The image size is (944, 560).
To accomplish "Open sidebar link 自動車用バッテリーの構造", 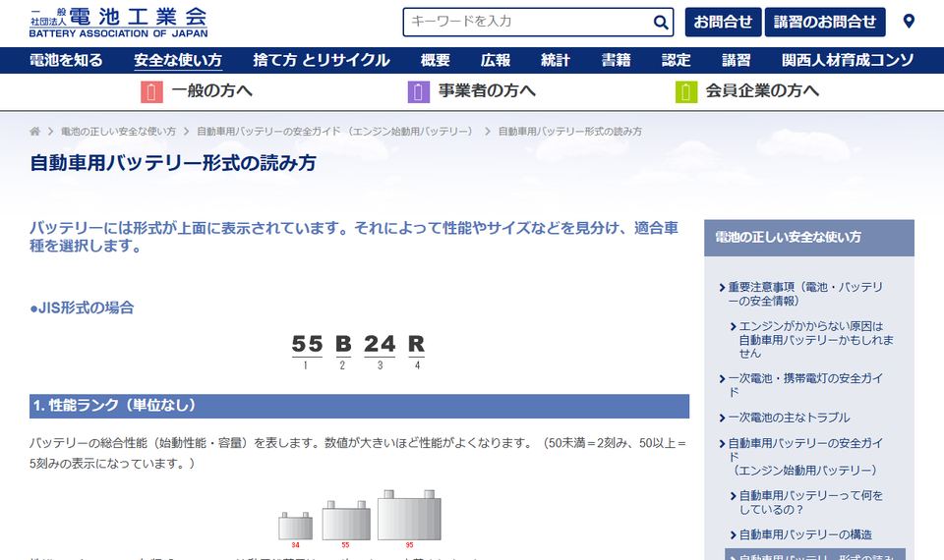I will coord(805,534).
